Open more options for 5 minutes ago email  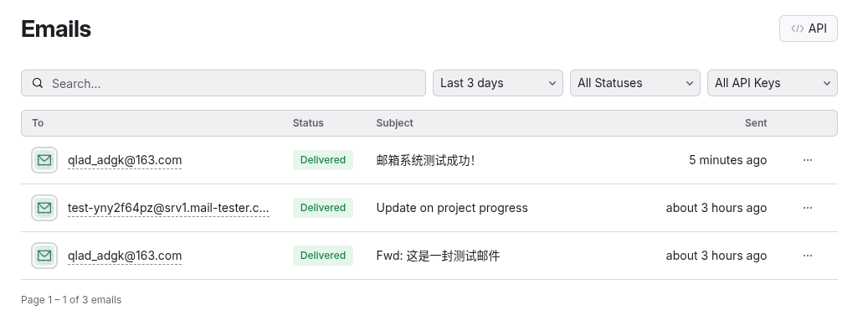(x=808, y=160)
